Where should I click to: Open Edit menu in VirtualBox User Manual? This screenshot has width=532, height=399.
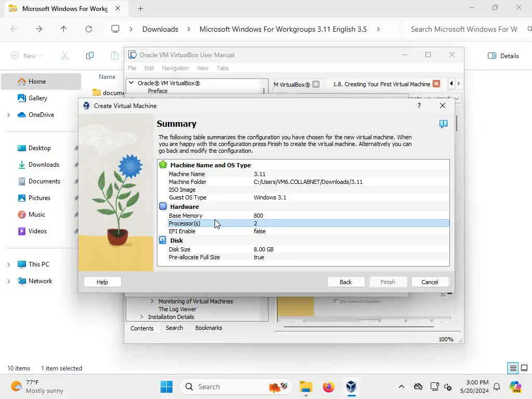149,68
